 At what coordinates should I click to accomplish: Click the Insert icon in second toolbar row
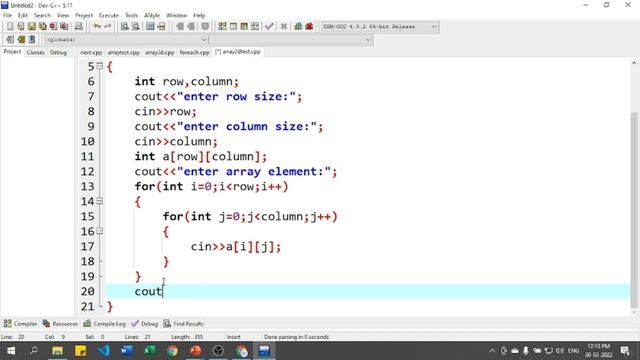[10, 40]
